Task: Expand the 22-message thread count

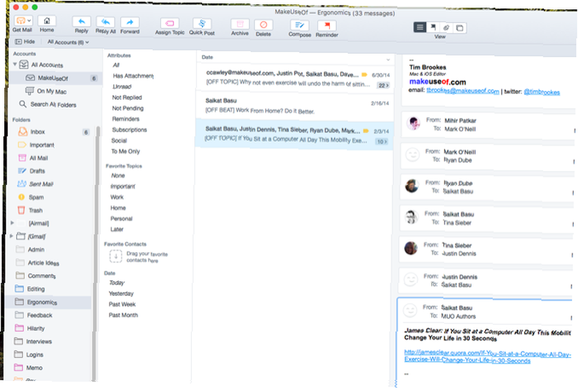Action: pos(383,86)
